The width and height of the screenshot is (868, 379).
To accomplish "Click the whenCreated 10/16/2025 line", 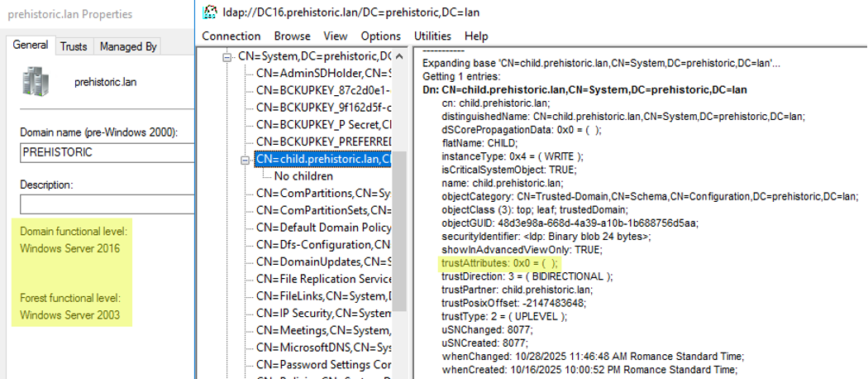I will 590,370.
